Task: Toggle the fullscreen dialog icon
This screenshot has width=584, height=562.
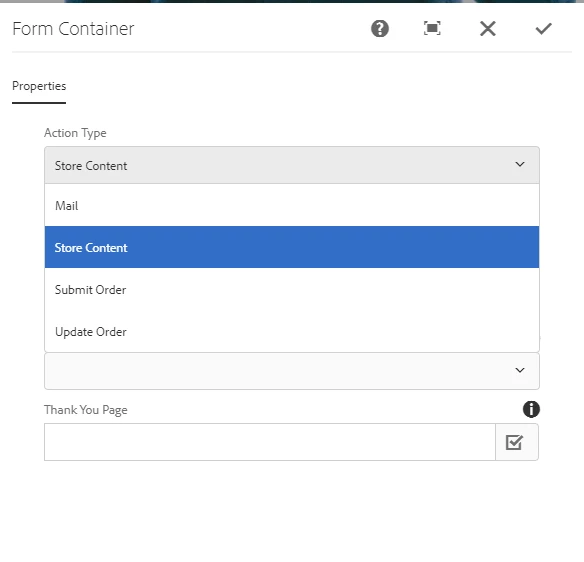Action: tap(432, 29)
